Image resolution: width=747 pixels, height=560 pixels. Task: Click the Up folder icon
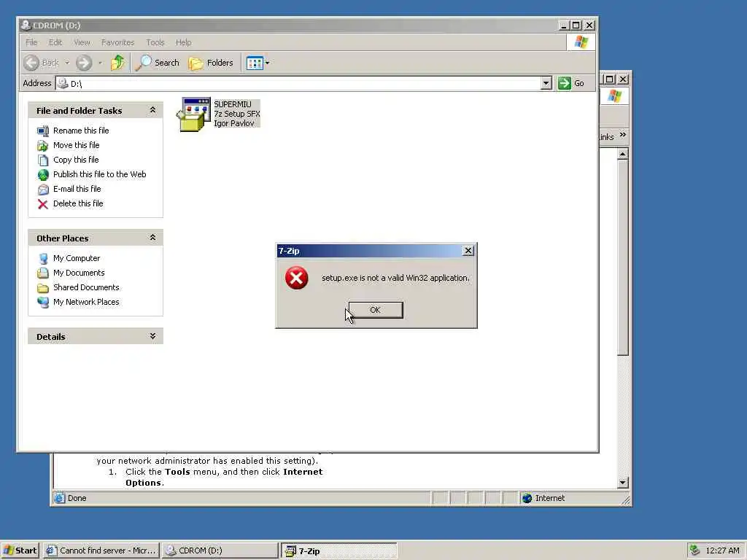coord(117,63)
